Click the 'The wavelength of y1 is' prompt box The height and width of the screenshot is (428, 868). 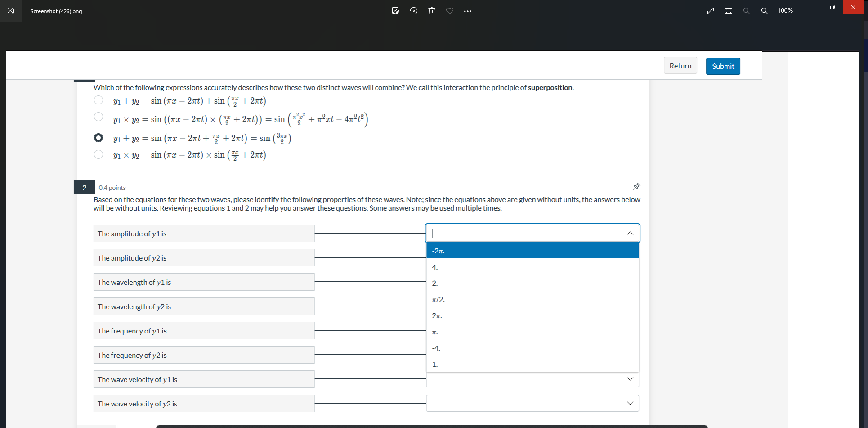click(204, 282)
